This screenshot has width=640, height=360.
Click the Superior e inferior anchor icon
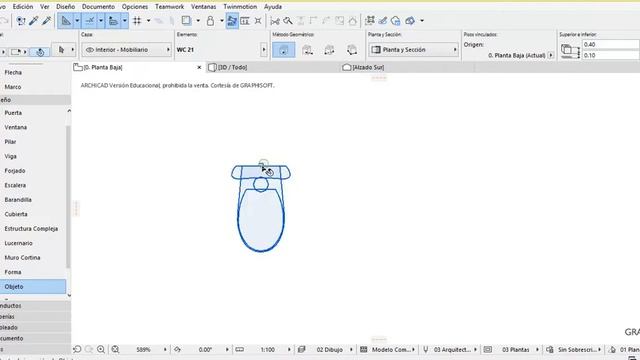[570, 51]
